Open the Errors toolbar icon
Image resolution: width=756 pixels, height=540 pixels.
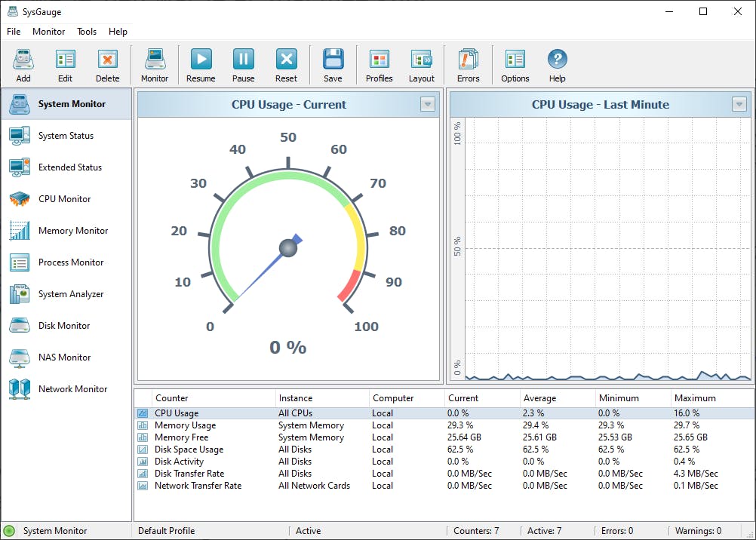(x=468, y=64)
